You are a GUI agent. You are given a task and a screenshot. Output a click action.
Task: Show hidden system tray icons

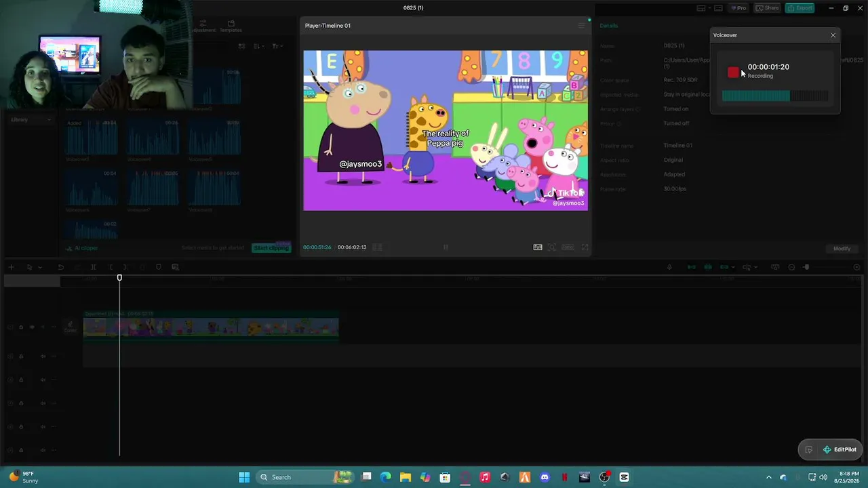(768, 477)
